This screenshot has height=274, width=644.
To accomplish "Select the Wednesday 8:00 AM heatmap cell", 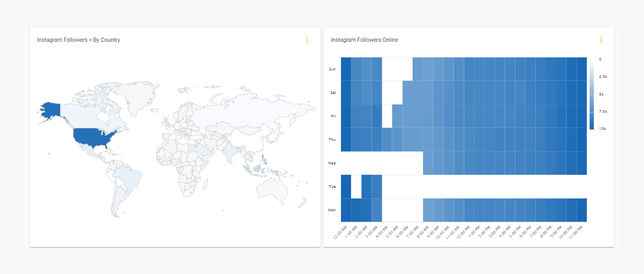I will tap(428, 163).
